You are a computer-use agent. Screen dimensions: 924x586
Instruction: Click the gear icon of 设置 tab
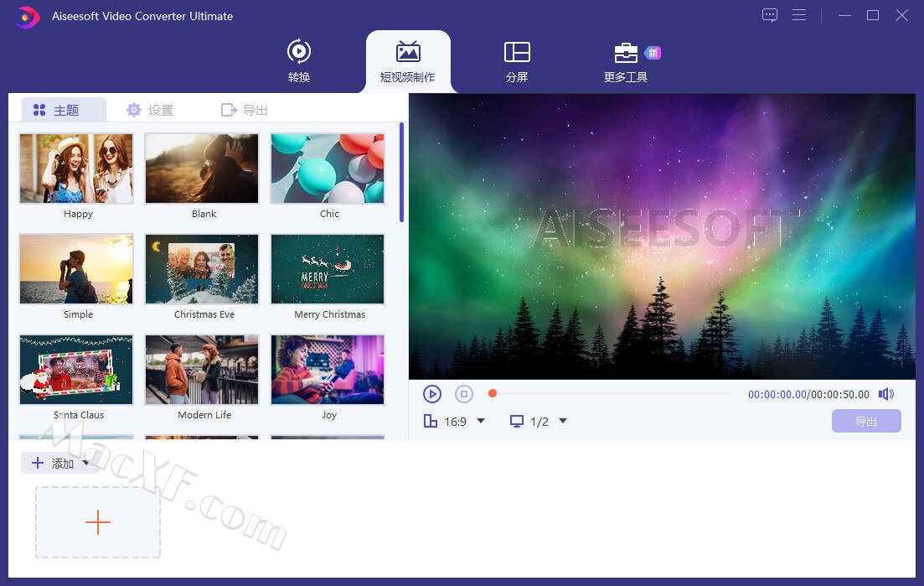pyautogui.click(x=134, y=110)
